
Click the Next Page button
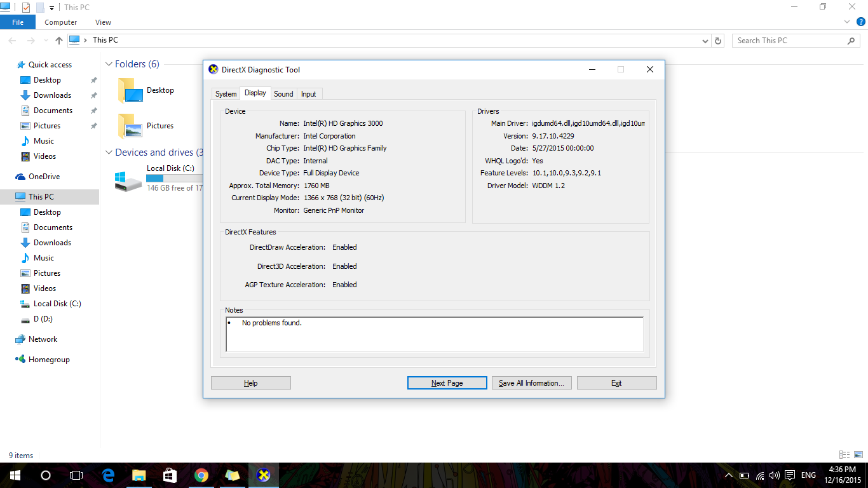pyautogui.click(x=447, y=383)
